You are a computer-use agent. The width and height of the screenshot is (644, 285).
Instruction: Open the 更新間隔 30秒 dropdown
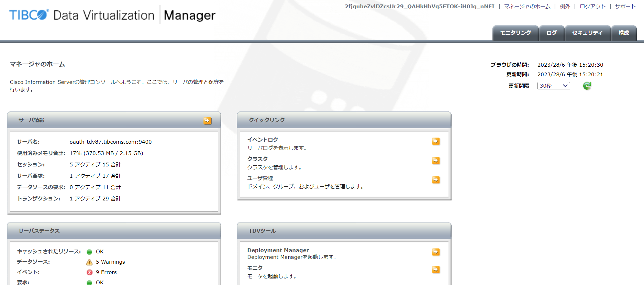[554, 86]
